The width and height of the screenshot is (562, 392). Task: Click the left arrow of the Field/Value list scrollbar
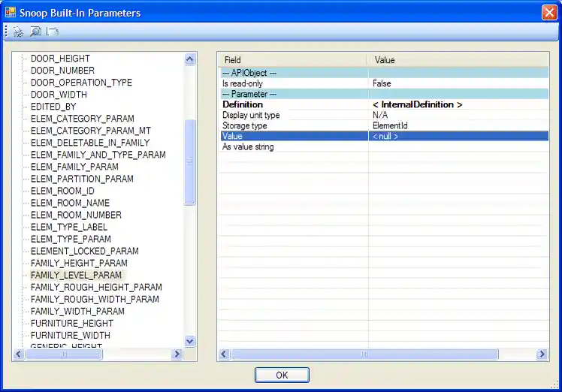click(224, 354)
